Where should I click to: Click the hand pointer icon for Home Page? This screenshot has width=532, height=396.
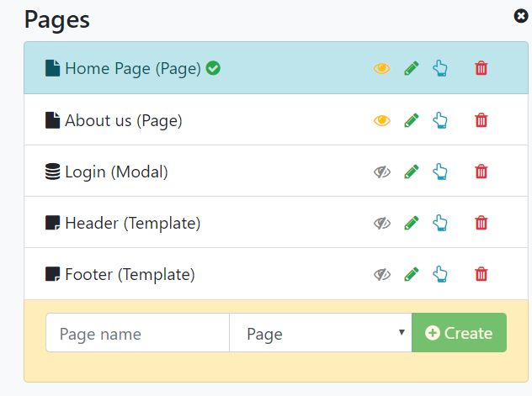[x=439, y=68]
